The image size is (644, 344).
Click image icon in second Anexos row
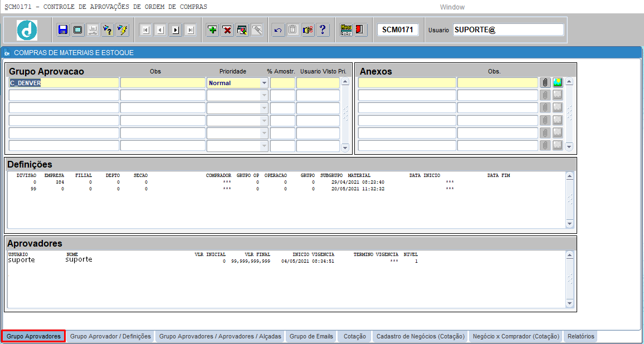coord(558,95)
